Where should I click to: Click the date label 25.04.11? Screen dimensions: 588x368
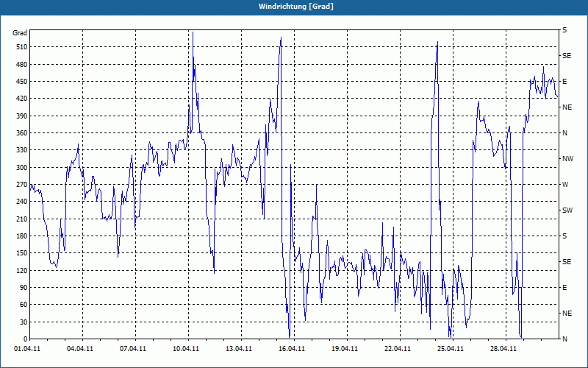[450, 349]
